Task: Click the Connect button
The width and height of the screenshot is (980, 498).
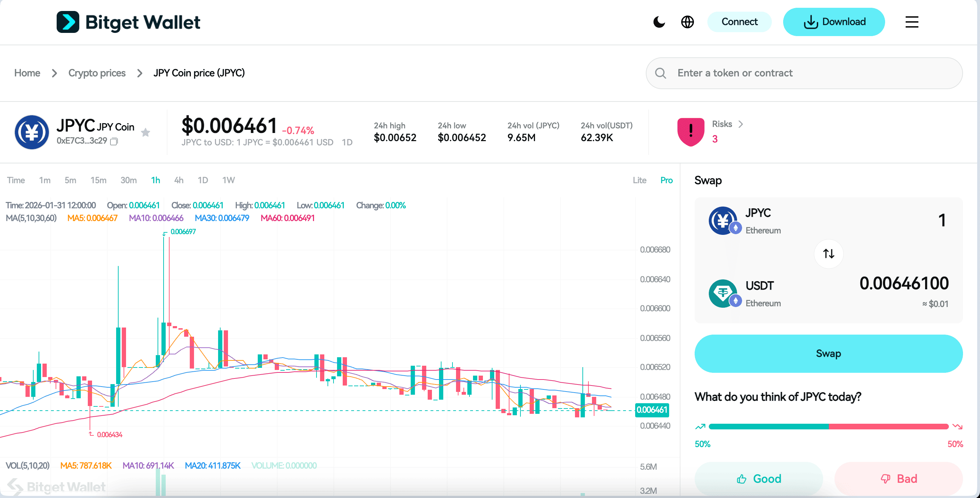Action: pyautogui.click(x=739, y=22)
